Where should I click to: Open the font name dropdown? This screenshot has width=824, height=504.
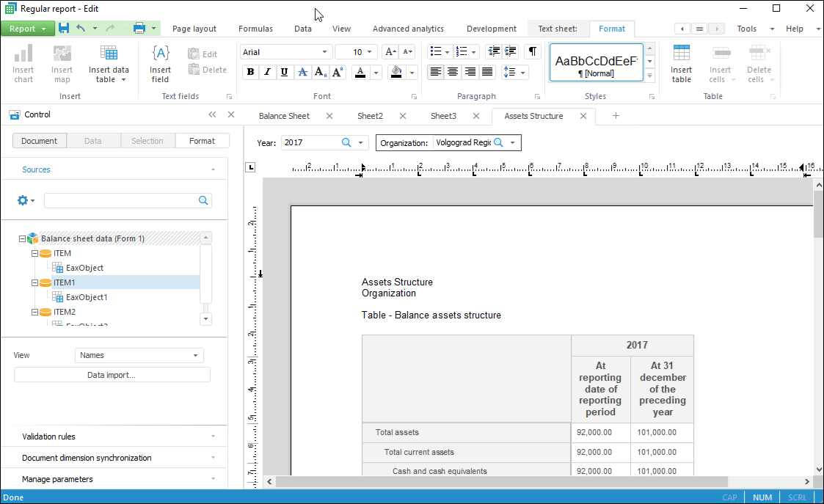coord(324,52)
